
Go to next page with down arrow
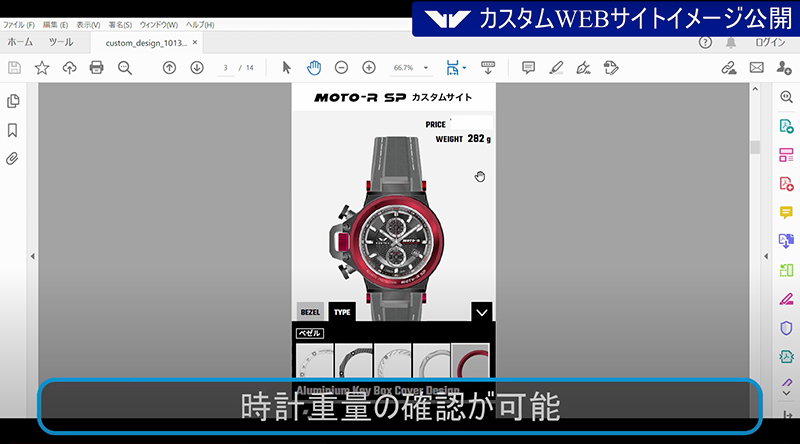point(196,67)
